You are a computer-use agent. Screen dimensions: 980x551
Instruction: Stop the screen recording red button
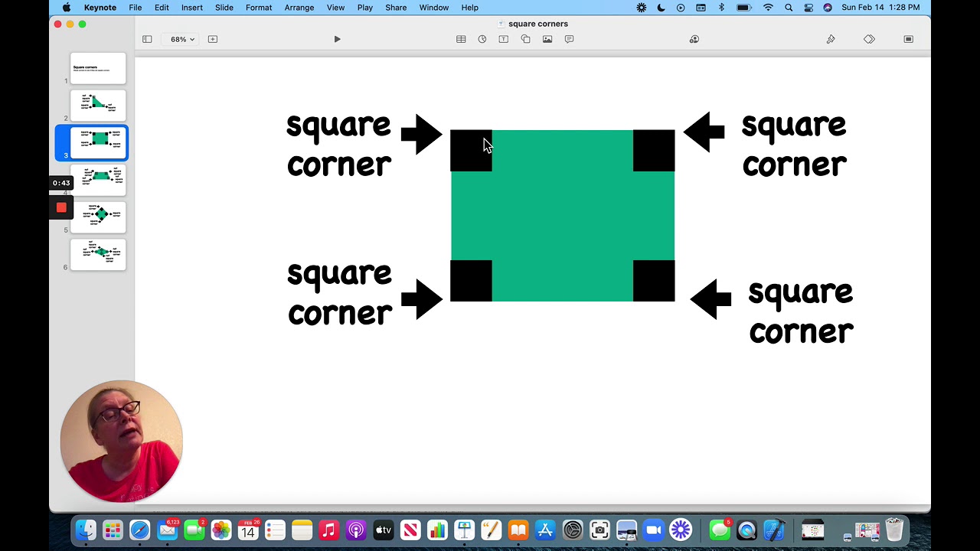click(61, 207)
